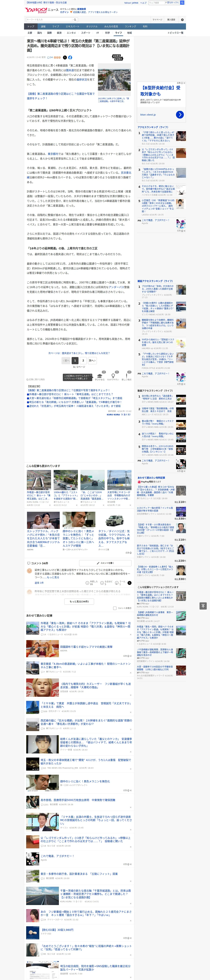
Task: Select page 2 in pagination
Action: point(83,360)
